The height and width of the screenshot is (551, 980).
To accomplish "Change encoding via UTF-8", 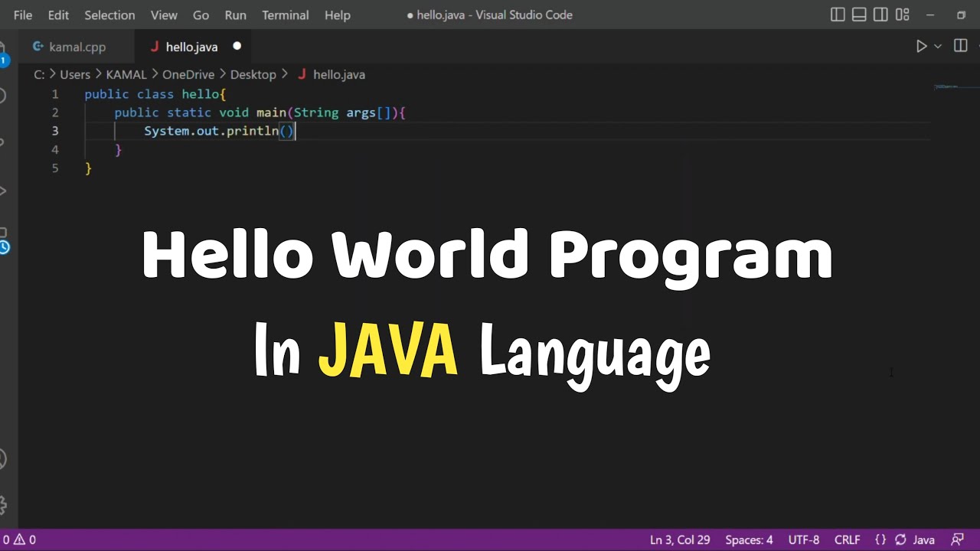I will [x=803, y=540].
